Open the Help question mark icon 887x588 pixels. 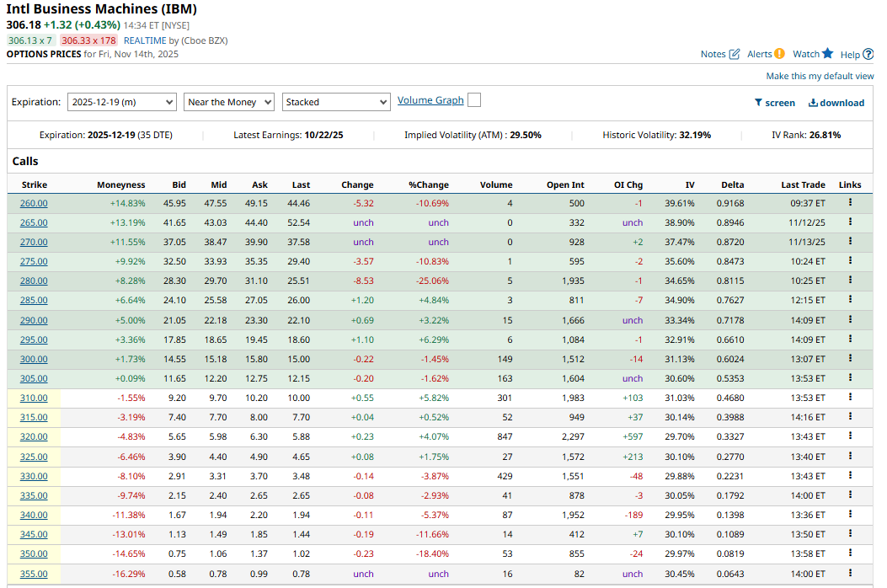[x=868, y=55]
